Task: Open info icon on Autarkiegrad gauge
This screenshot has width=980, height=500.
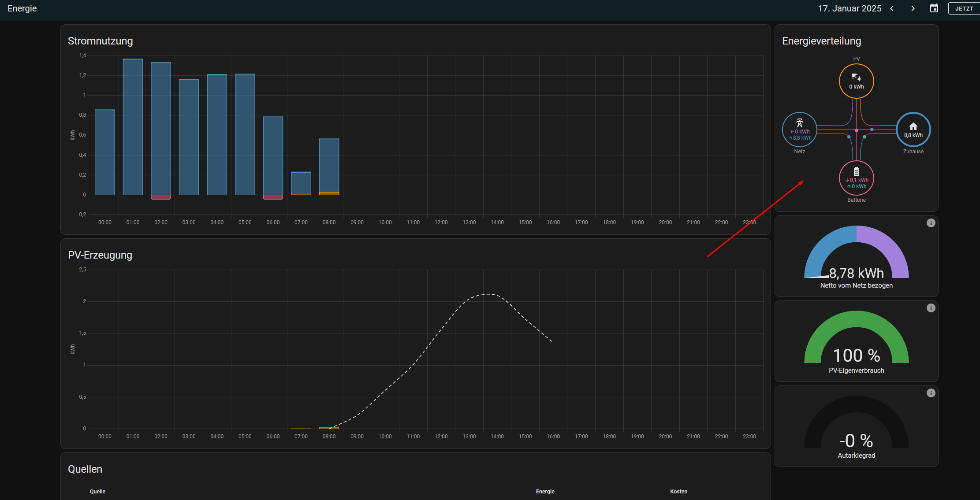Action: [x=931, y=393]
